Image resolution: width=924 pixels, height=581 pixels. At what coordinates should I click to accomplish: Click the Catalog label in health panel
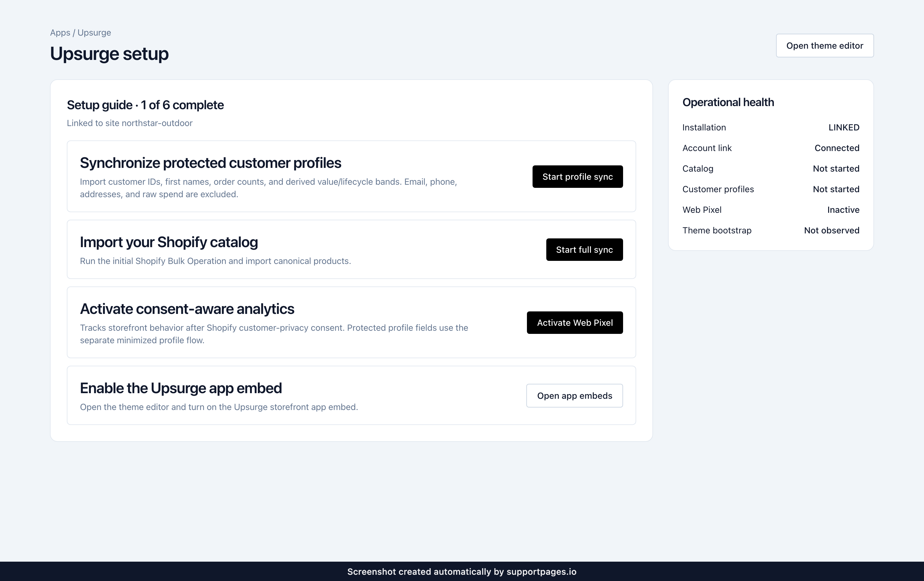point(698,169)
